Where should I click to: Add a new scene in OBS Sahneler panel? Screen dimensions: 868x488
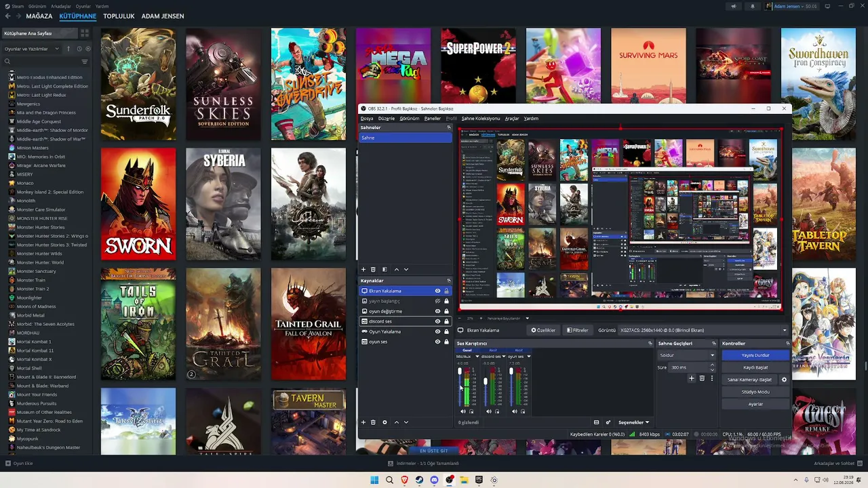(x=363, y=270)
